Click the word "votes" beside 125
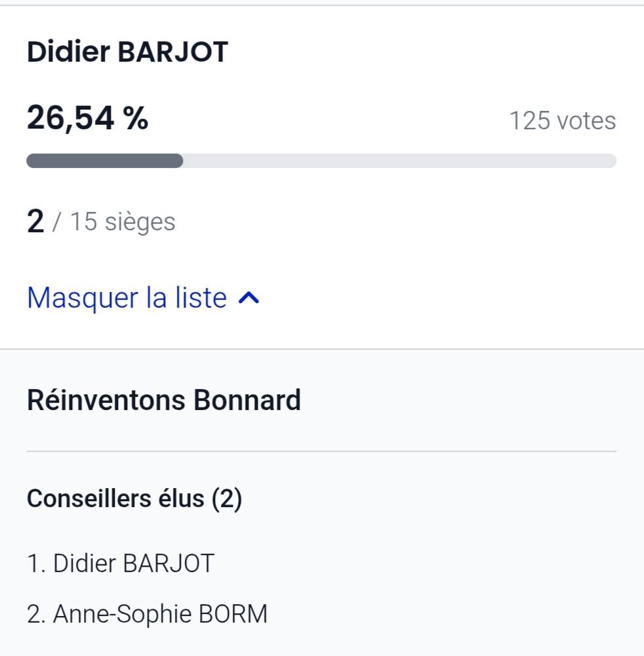This screenshot has width=644, height=656. [x=586, y=121]
